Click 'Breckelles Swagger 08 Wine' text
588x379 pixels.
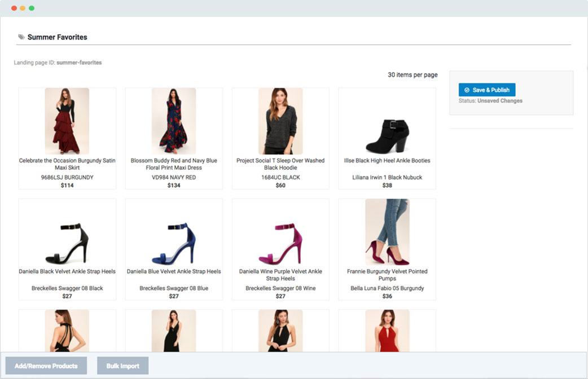280,288
